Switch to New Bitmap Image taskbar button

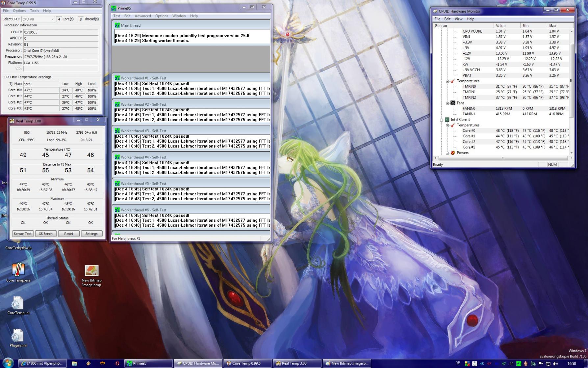tap(347, 363)
